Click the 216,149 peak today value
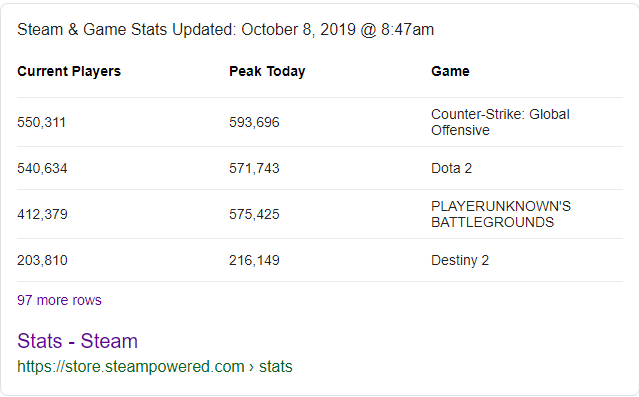Image resolution: width=639 pixels, height=397 pixels. 254,260
